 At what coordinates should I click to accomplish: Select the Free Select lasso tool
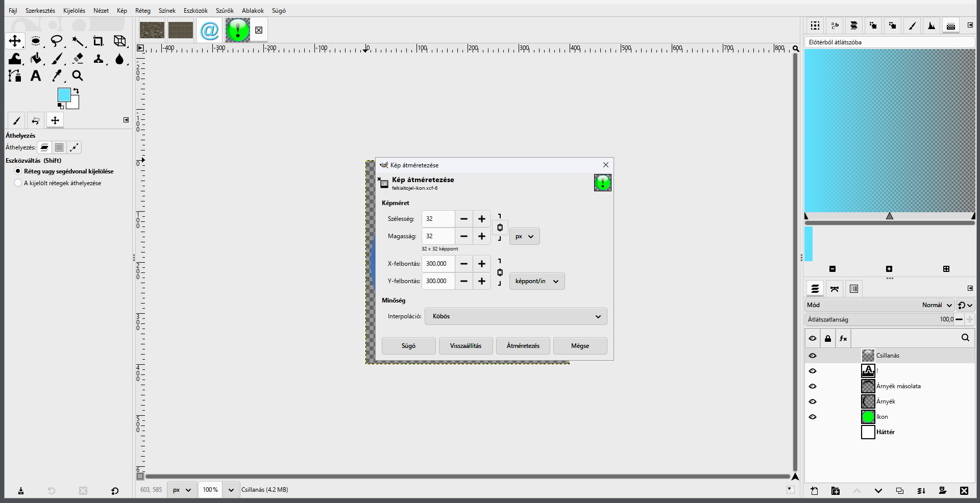57,41
